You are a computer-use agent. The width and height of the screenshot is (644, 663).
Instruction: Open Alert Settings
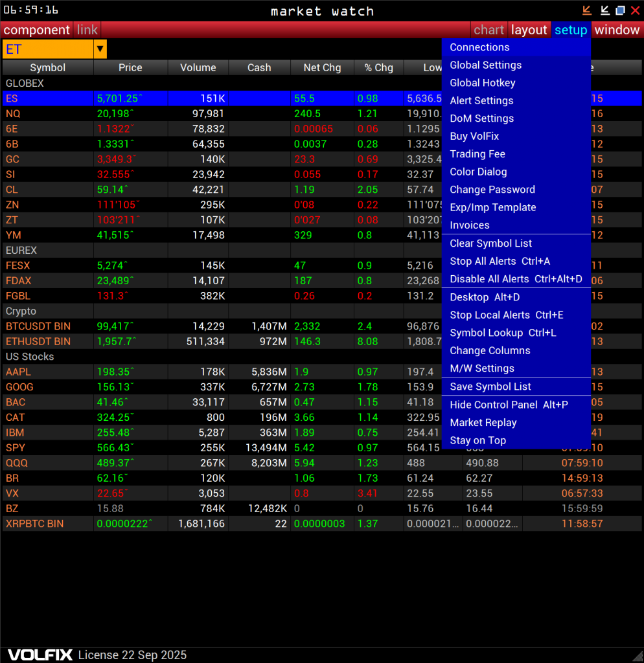[516, 100]
